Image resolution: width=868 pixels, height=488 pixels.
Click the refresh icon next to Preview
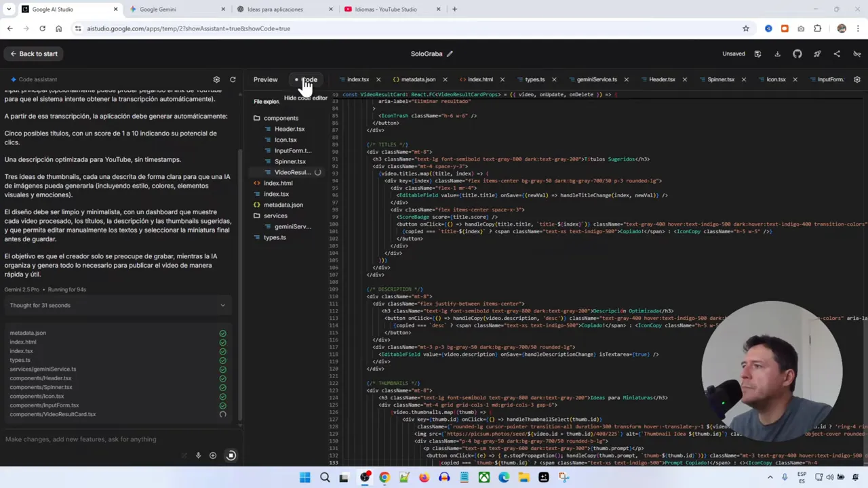pyautogui.click(x=233, y=79)
